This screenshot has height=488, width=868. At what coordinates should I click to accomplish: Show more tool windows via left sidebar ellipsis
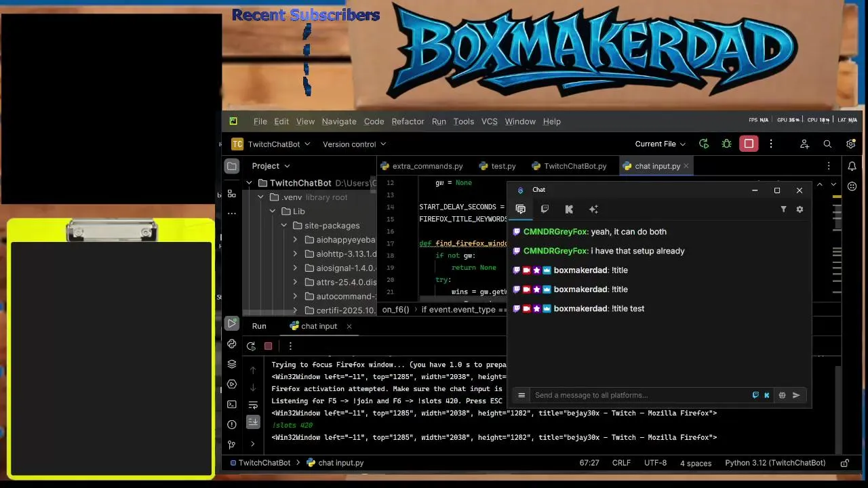(232, 213)
